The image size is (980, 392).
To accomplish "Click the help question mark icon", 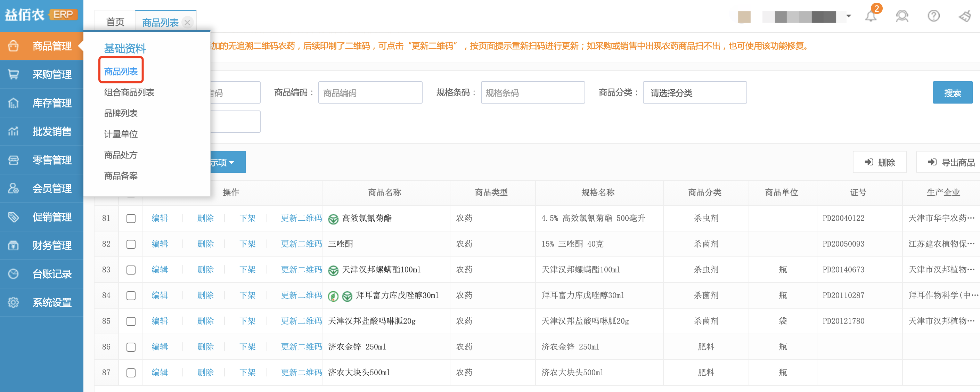I will [933, 16].
